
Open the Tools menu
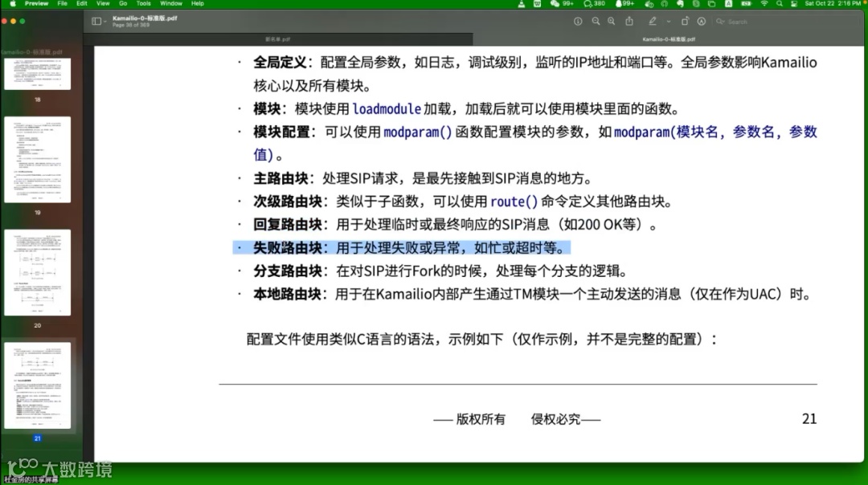(143, 4)
